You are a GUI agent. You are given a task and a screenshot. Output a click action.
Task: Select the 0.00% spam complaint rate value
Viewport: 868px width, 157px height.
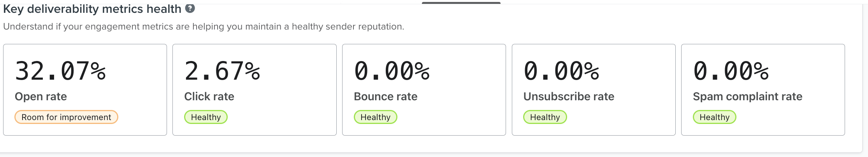731,71
